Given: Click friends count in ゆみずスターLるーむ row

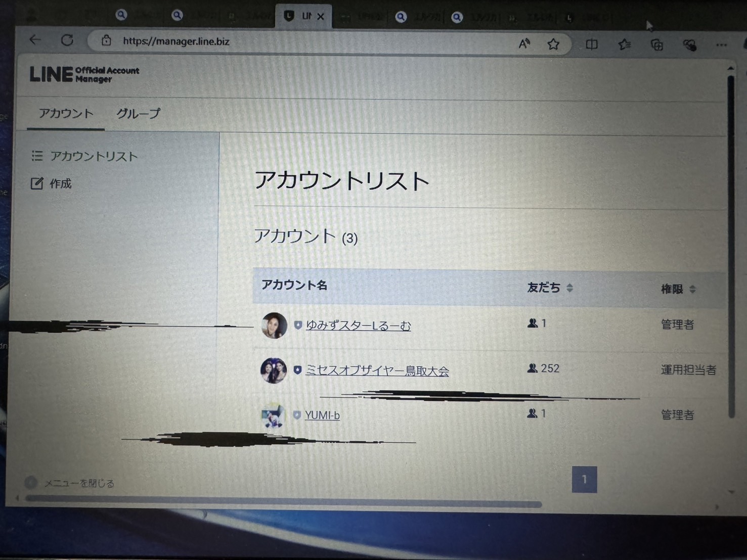Looking at the screenshot, I should point(537,323).
